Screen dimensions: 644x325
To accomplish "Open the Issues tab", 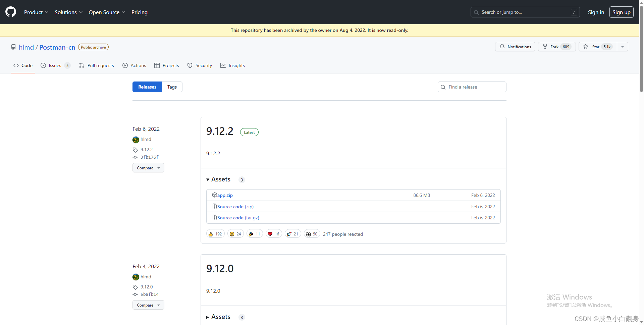I will click(x=55, y=65).
